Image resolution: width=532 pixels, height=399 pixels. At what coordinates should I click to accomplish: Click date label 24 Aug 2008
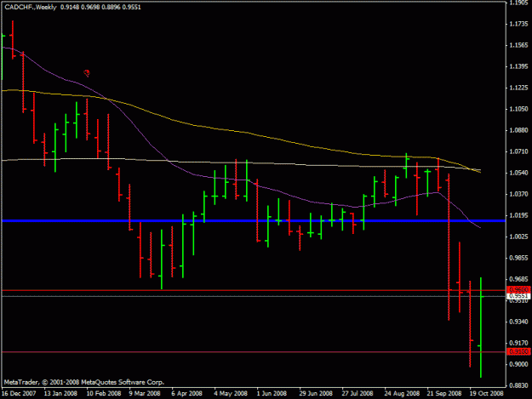(x=402, y=393)
